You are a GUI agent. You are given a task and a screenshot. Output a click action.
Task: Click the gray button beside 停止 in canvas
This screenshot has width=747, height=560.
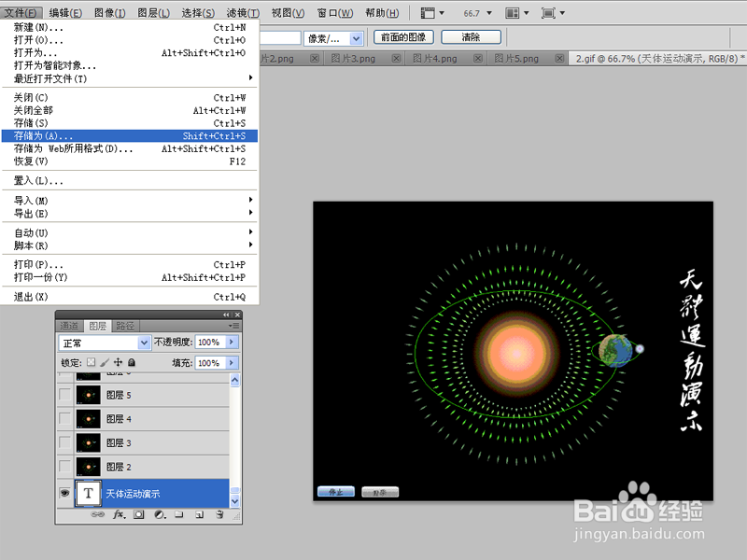(380, 492)
